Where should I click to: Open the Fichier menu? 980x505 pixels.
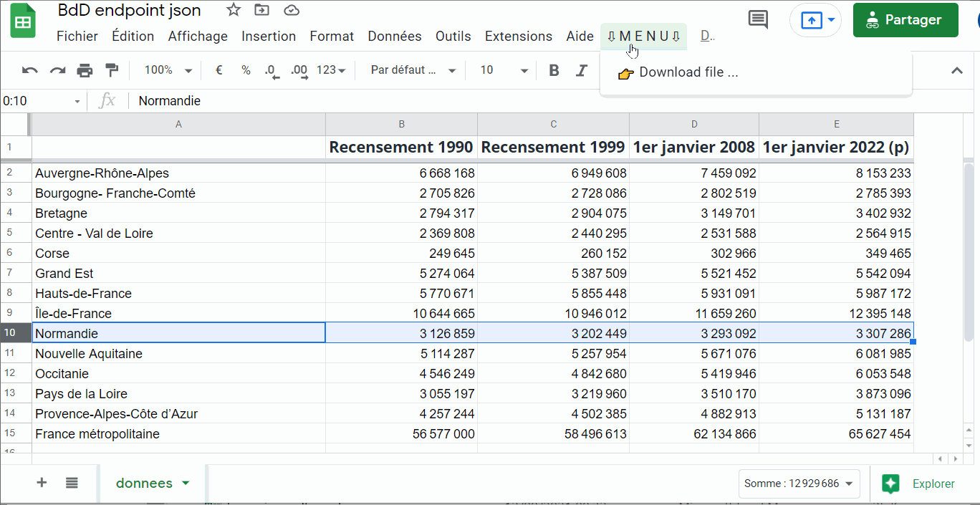point(77,36)
